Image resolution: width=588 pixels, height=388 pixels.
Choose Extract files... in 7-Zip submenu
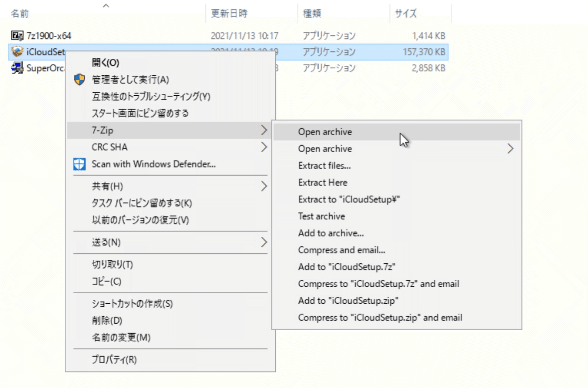pyautogui.click(x=397, y=166)
